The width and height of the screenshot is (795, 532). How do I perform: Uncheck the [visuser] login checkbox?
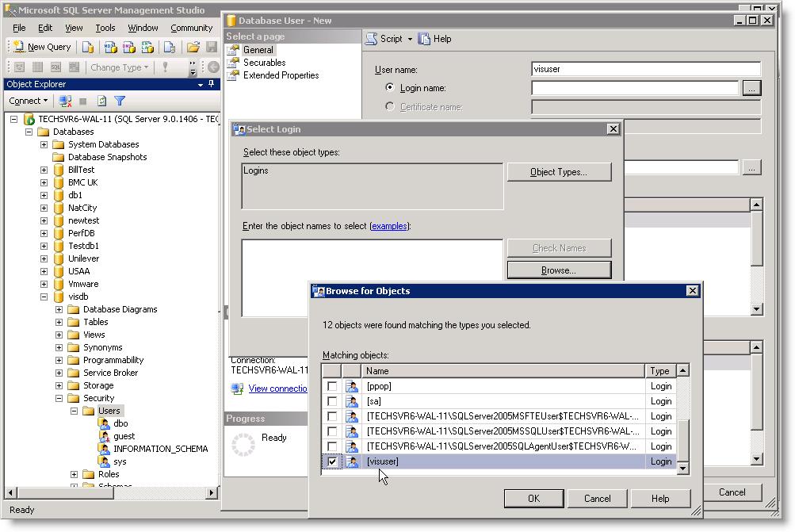tap(332, 461)
